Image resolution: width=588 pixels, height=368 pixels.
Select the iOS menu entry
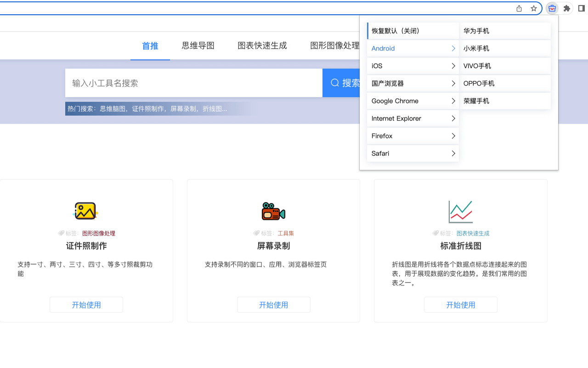click(413, 66)
